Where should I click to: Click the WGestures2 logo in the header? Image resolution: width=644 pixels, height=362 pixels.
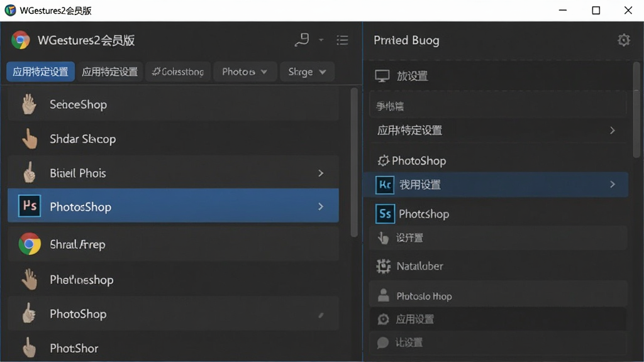[x=21, y=40]
